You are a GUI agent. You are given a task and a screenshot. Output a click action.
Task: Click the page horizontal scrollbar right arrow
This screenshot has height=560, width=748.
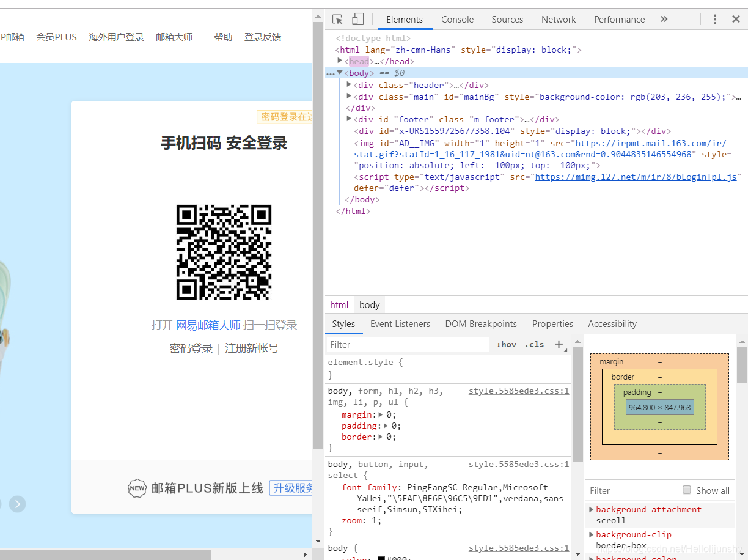pyautogui.click(x=306, y=554)
